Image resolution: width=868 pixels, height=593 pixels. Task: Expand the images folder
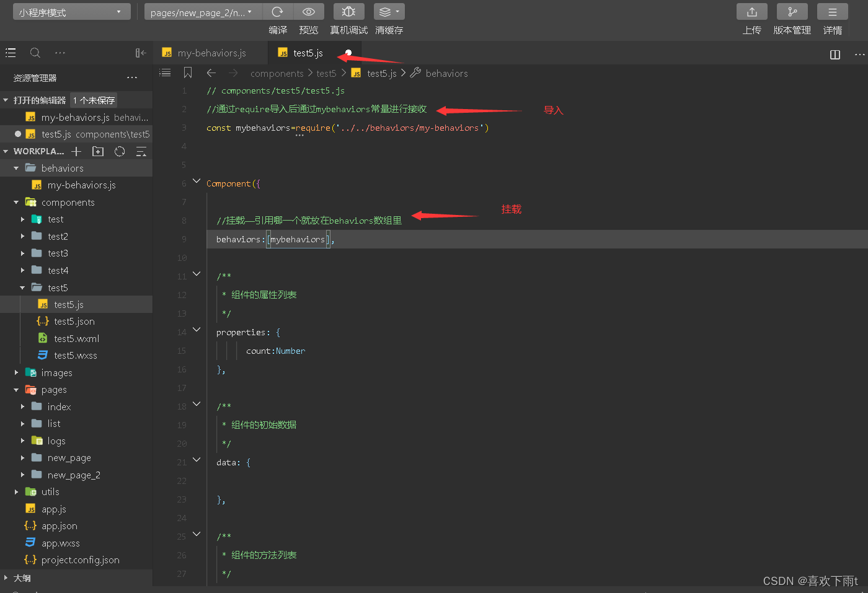(x=16, y=373)
